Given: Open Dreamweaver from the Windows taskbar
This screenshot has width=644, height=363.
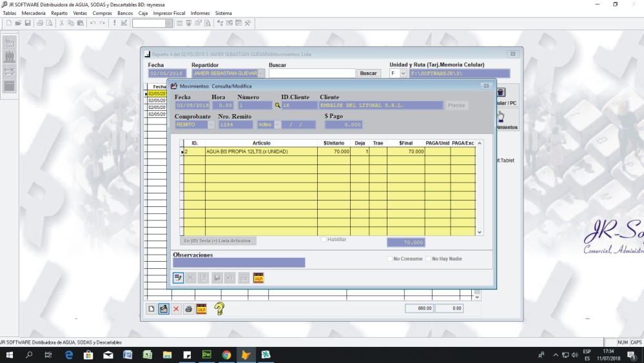Looking at the screenshot, I should pos(206,355).
